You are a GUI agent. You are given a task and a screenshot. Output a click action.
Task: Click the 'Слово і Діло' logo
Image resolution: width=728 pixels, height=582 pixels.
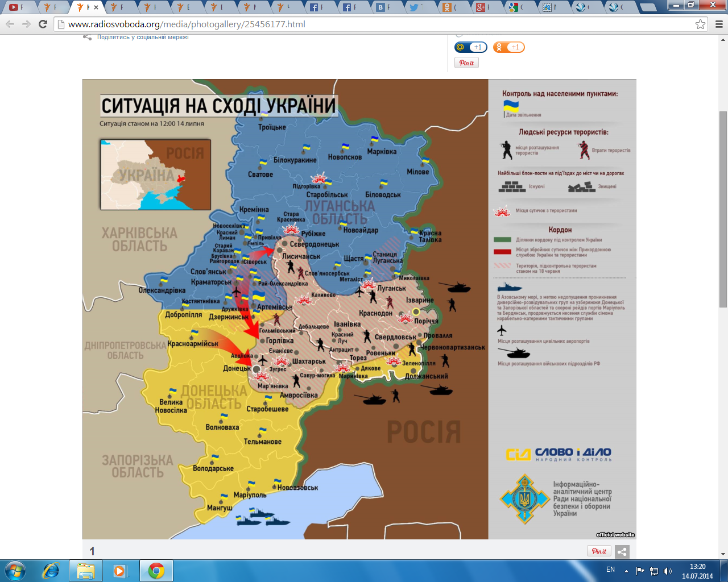point(559,454)
